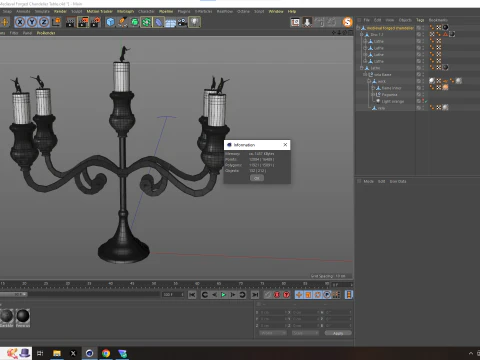480x360 pixels.
Task: Add a camera object from toolbar
Action: coord(182,22)
